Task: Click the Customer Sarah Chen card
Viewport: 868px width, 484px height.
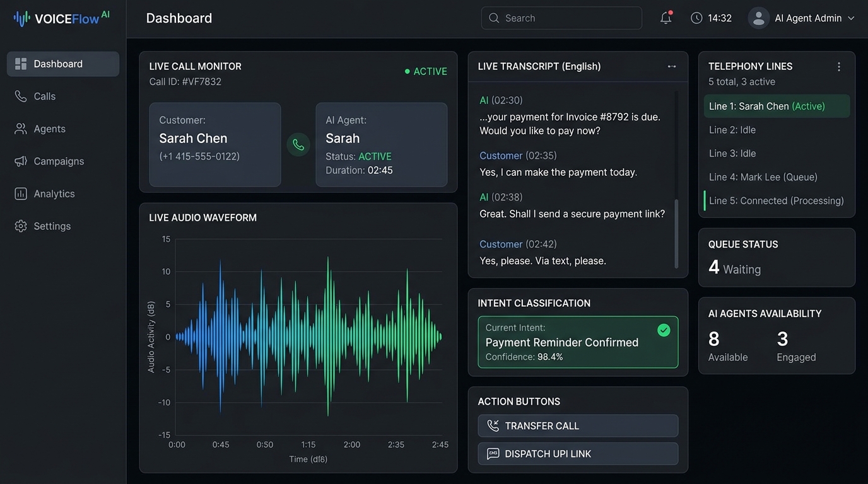Action: (x=215, y=144)
